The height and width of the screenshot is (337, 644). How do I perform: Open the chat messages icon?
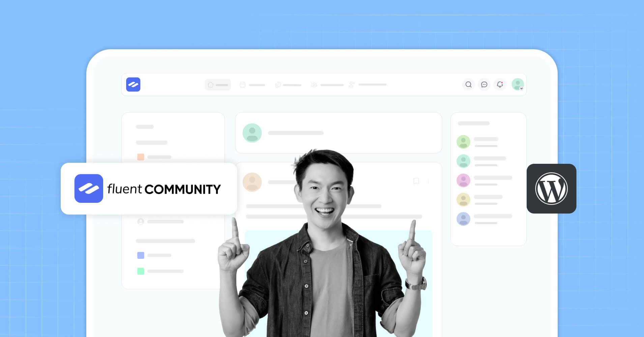point(484,85)
